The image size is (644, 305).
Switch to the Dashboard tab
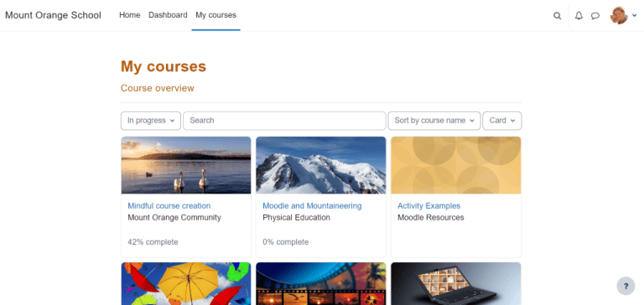coord(168,15)
